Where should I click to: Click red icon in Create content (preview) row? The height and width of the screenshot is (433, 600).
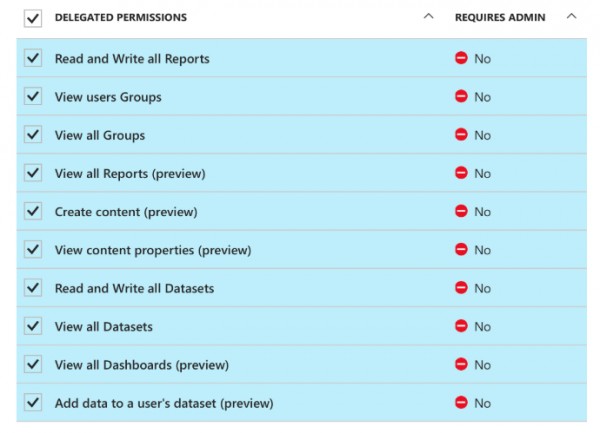tap(461, 211)
